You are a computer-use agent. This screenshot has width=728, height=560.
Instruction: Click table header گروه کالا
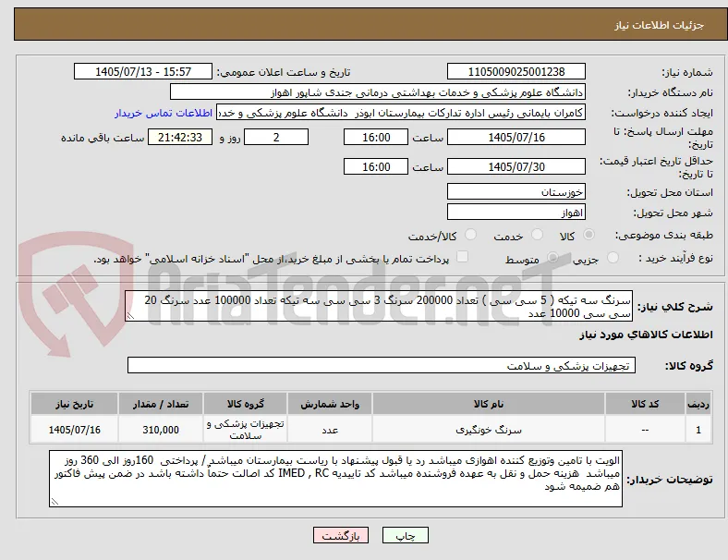click(245, 404)
